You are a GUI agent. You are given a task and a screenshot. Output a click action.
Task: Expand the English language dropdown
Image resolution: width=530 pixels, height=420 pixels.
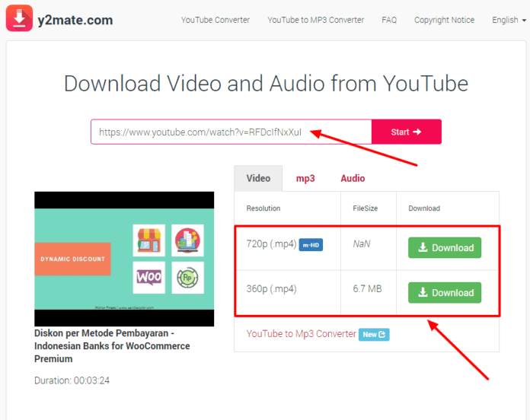tap(509, 20)
